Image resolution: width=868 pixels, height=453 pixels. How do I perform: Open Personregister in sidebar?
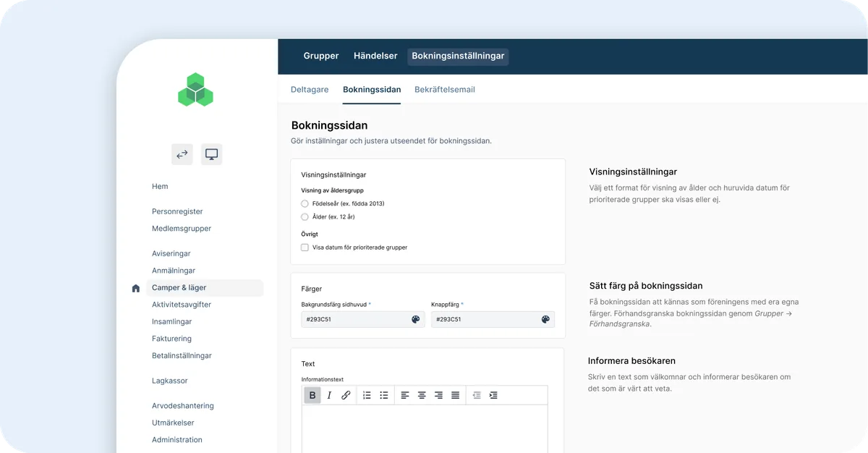tap(177, 212)
